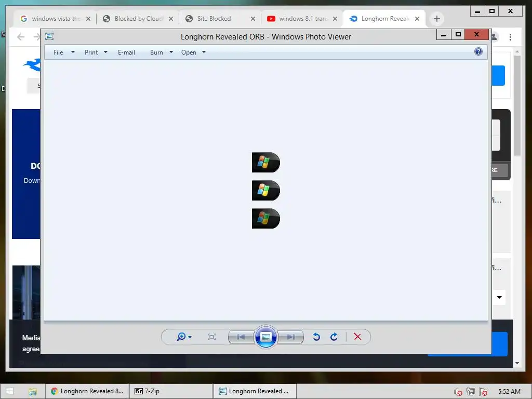Viewport: 532px width, 399px height.
Task: Expand the zoom slider dropdown arrow
Action: point(190,337)
